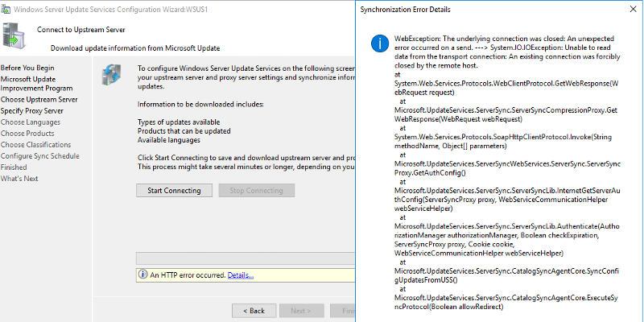Close the Synchronization Error Details dialog
This screenshot has height=322, width=644.
coord(633,9)
